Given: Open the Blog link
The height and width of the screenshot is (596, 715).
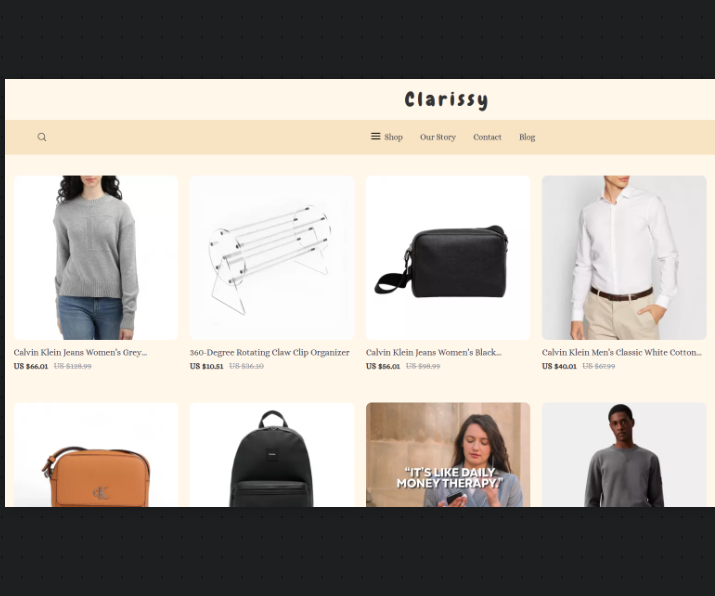Looking at the screenshot, I should (527, 137).
